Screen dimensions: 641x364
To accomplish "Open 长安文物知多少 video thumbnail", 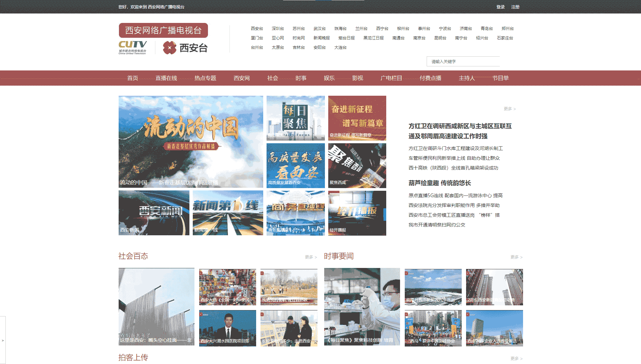I will pyautogui.click(x=289, y=328).
